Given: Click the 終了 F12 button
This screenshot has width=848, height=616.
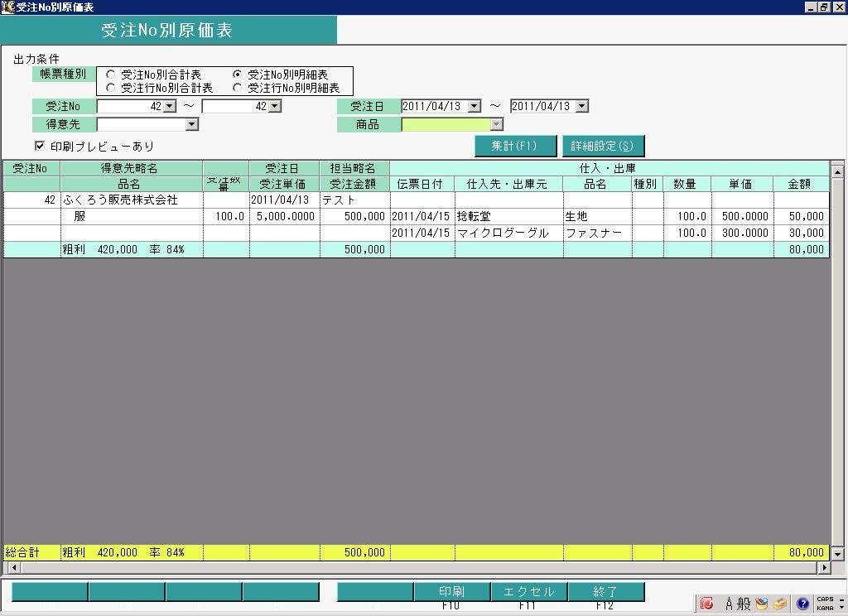Looking at the screenshot, I should coord(605,592).
